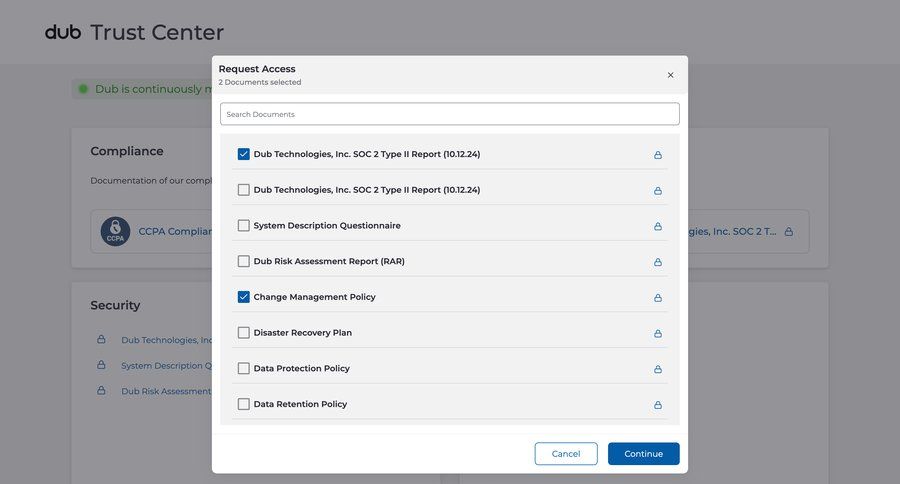Uncheck the first SOC 2 Type II Report checkbox
Viewport: 900px width, 484px height.
coord(244,154)
